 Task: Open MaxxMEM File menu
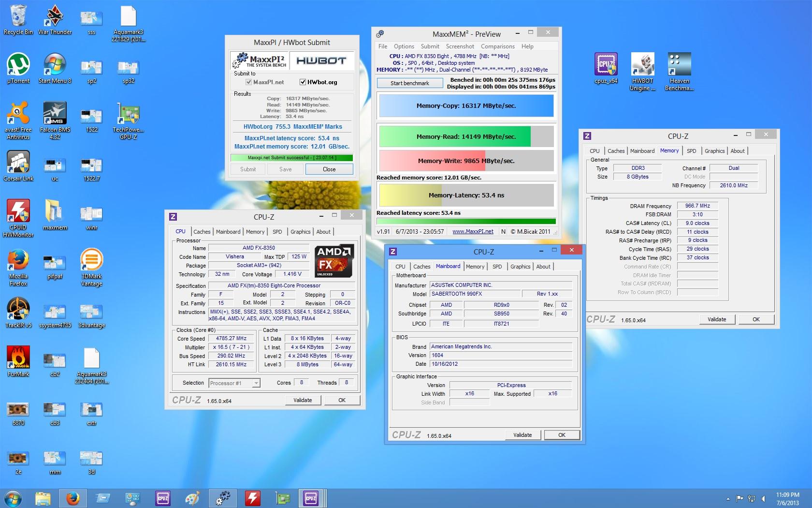[x=383, y=46]
